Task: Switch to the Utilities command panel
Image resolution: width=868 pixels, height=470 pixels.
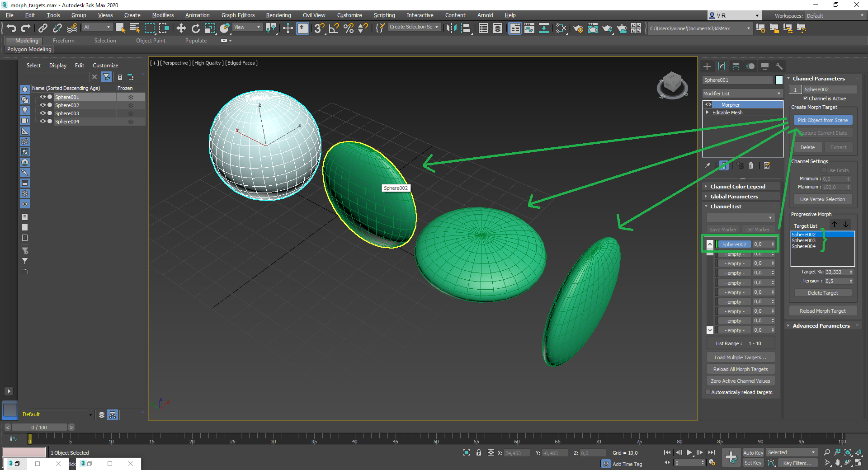Action: [779, 66]
